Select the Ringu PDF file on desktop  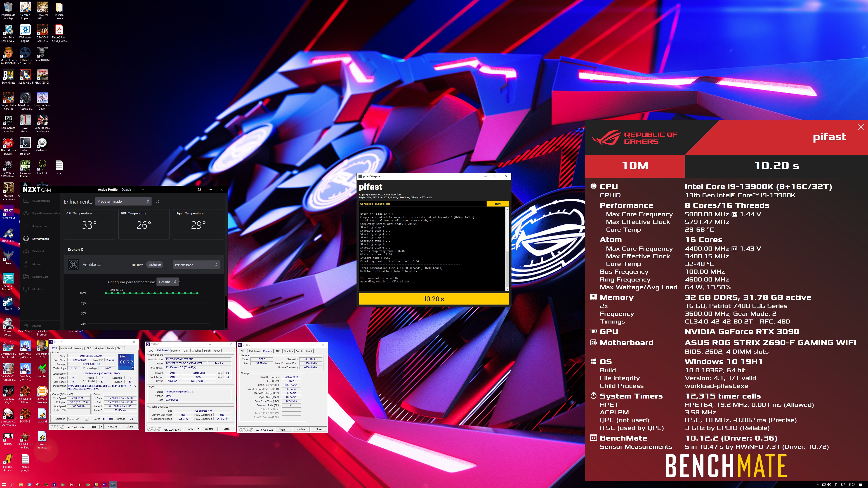(59, 33)
